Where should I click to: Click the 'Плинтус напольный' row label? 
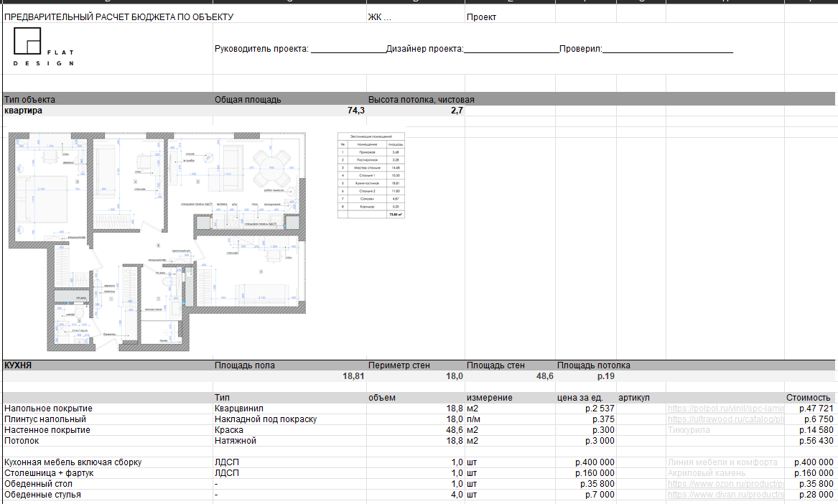pyautogui.click(x=45, y=419)
